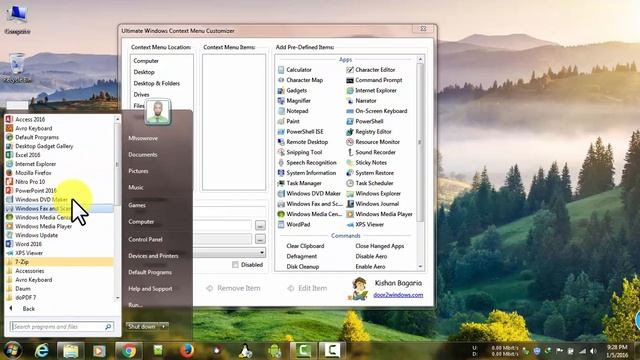Click upper browse ellipsis button
This screenshot has width=640, height=360.
click(x=260, y=225)
